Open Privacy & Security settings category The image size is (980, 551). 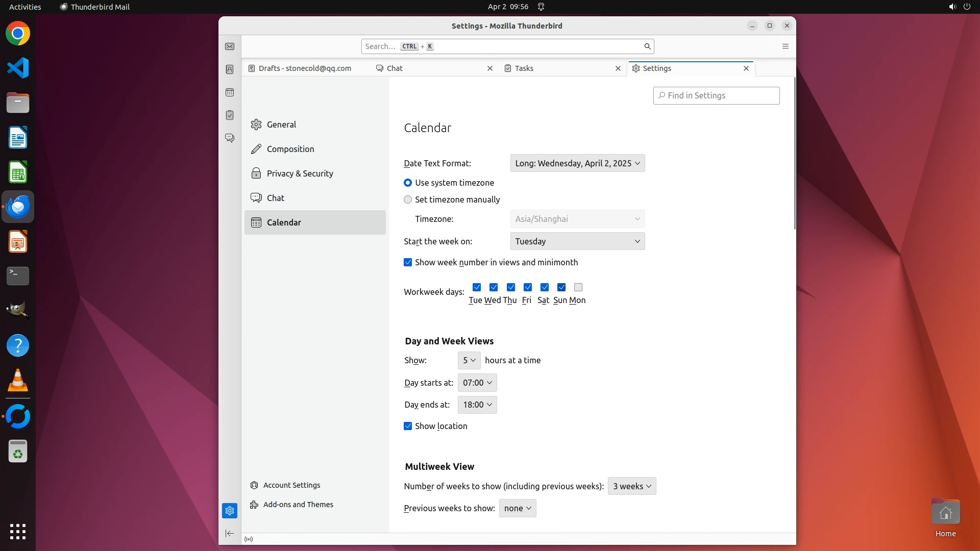pos(300,173)
